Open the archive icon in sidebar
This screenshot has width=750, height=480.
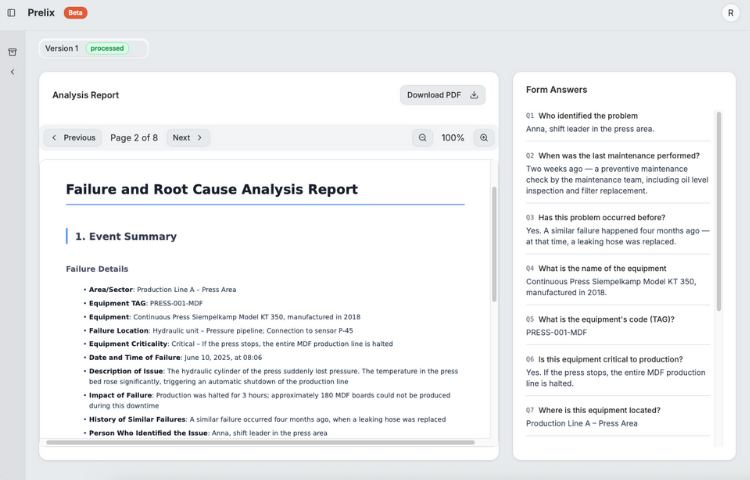point(12,52)
